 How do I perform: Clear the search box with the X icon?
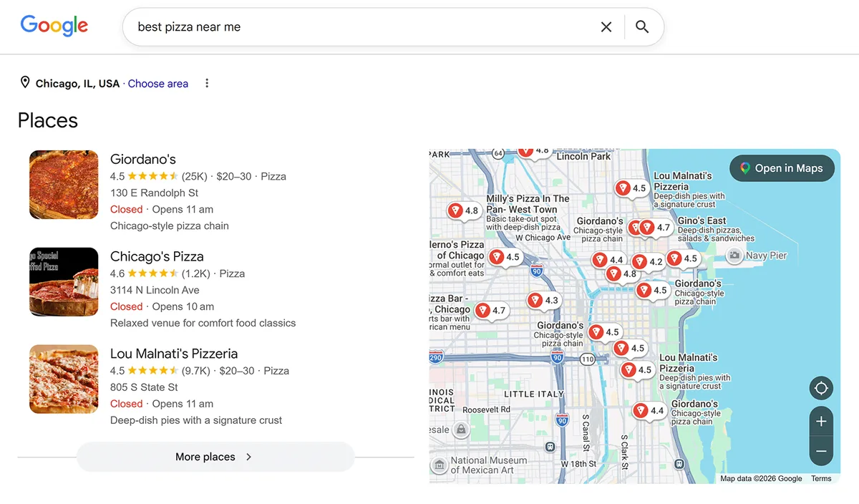(606, 26)
